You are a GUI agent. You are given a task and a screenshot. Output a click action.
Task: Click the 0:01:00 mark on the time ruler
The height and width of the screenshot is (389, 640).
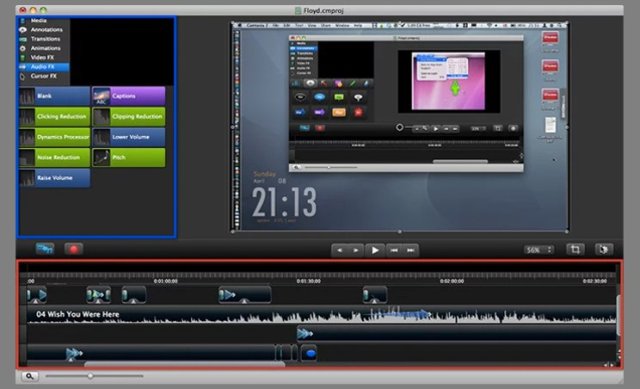click(166, 281)
